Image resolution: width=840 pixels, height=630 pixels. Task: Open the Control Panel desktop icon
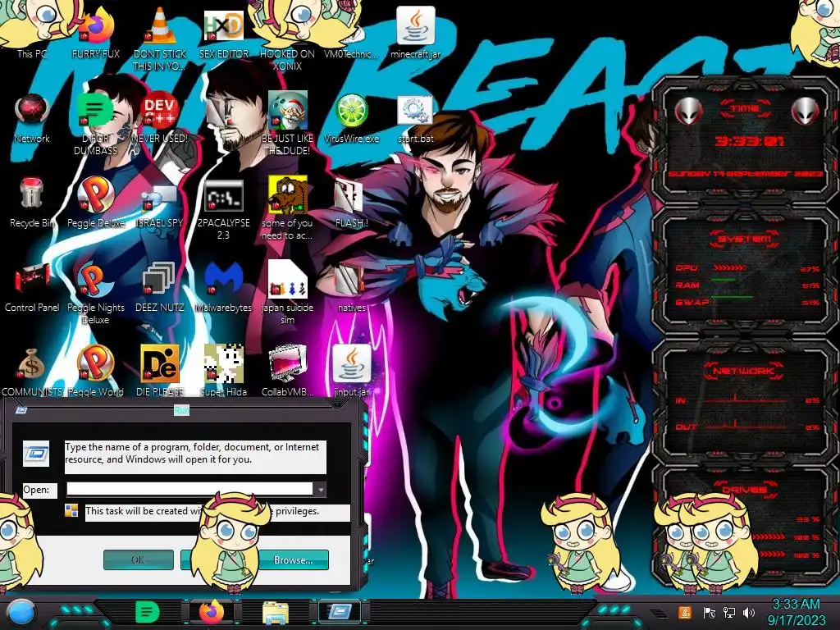tap(32, 287)
